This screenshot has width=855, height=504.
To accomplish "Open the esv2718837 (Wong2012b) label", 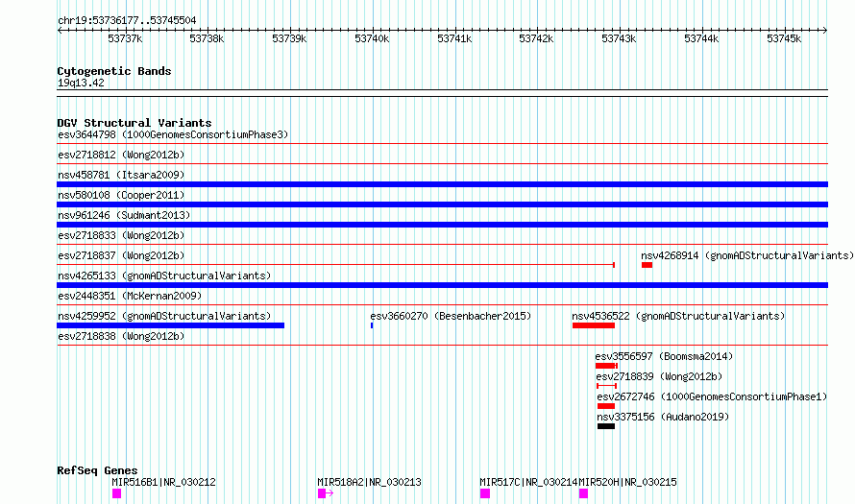I will [x=121, y=255].
